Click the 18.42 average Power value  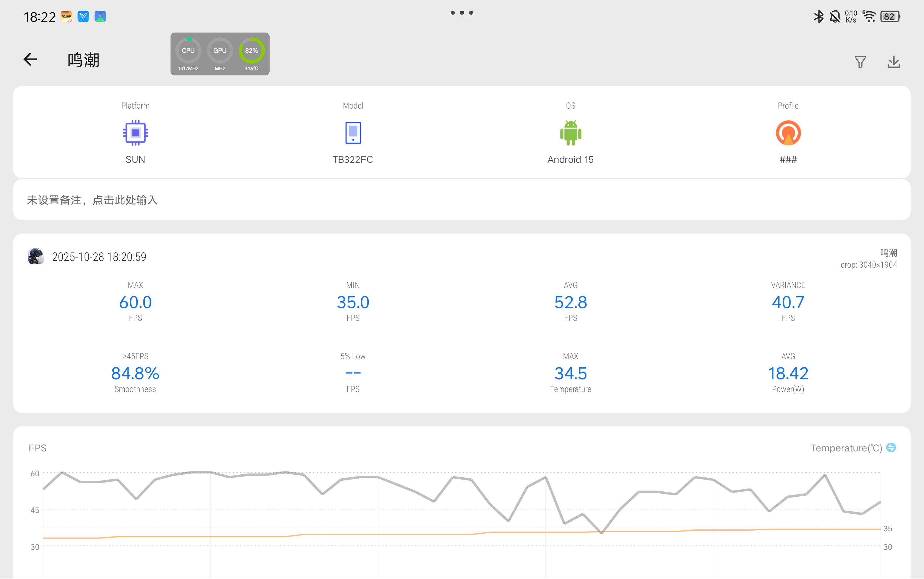tap(788, 373)
